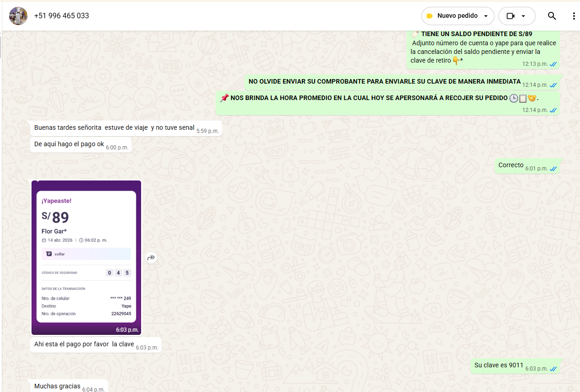Open the ¡Yapeaste! S/89 receipt image
This screenshot has height=392, width=580.
coord(86,256)
